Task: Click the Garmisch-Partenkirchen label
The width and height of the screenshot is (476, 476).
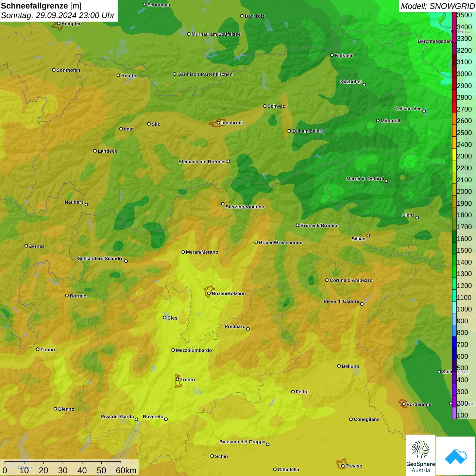Action: point(205,74)
